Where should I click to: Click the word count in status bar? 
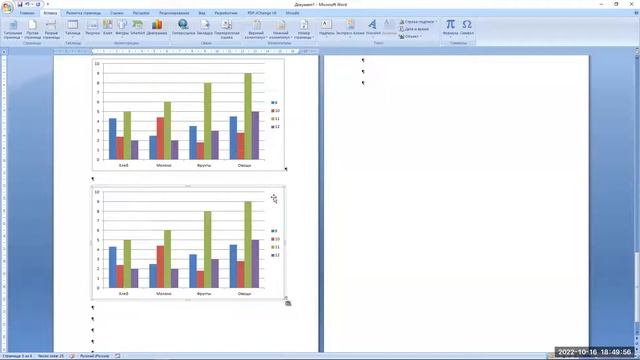(51, 356)
